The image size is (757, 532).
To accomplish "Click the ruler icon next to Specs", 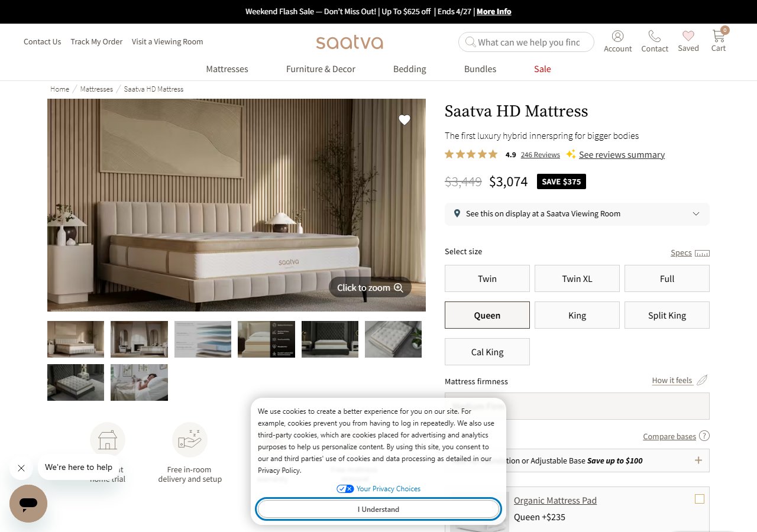I will (x=702, y=252).
